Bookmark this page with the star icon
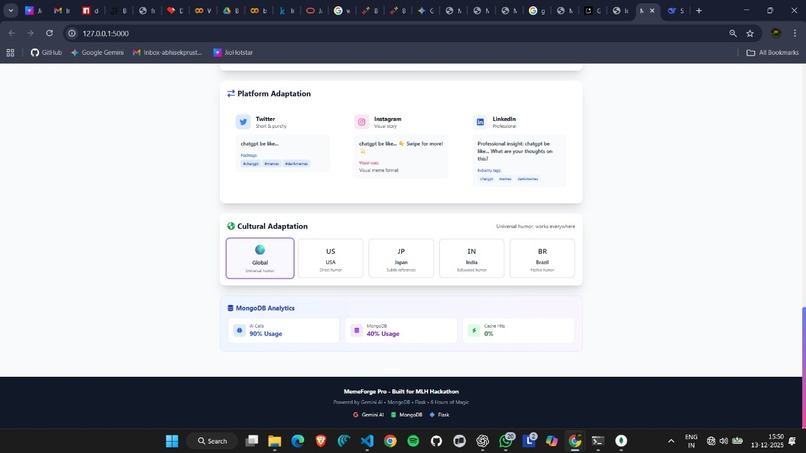 (x=750, y=33)
